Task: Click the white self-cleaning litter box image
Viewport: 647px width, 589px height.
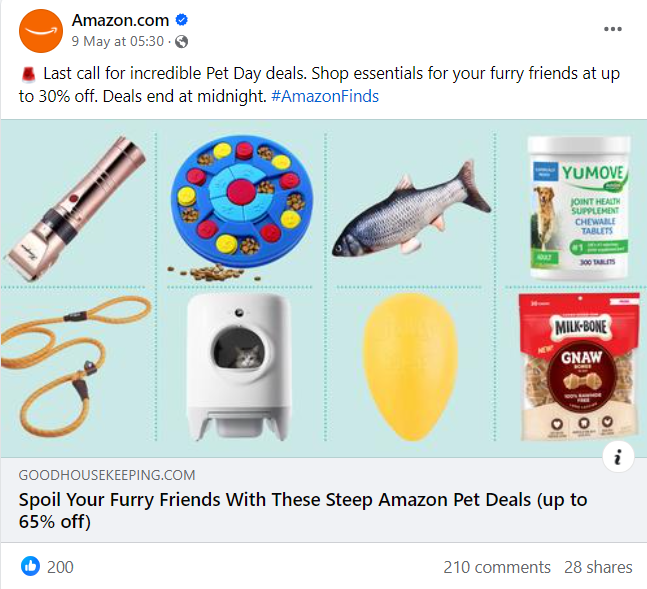Action: pyautogui.click(x=238, y=367)
